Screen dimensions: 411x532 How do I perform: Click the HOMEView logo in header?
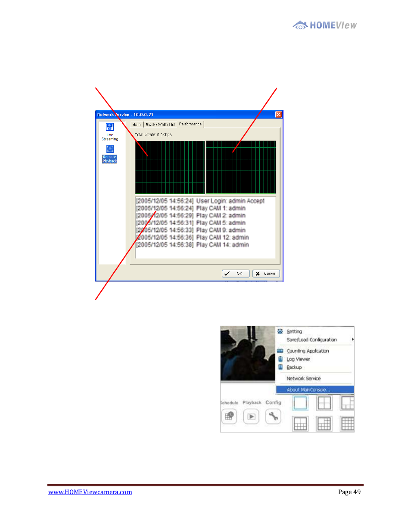tap(324, 25)
